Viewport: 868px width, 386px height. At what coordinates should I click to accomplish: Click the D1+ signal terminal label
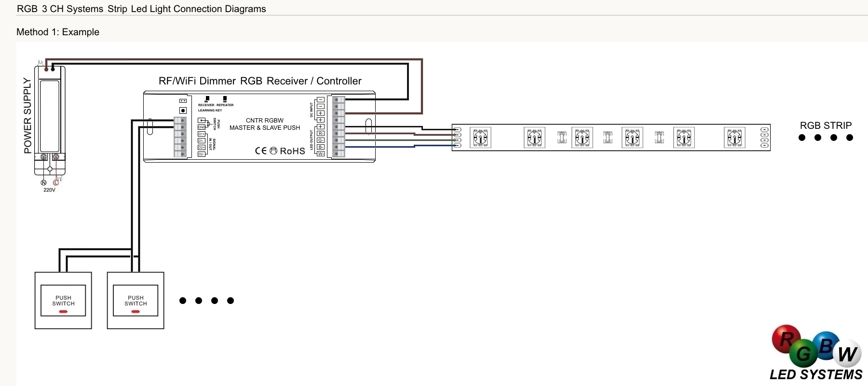tap(202, 134)
